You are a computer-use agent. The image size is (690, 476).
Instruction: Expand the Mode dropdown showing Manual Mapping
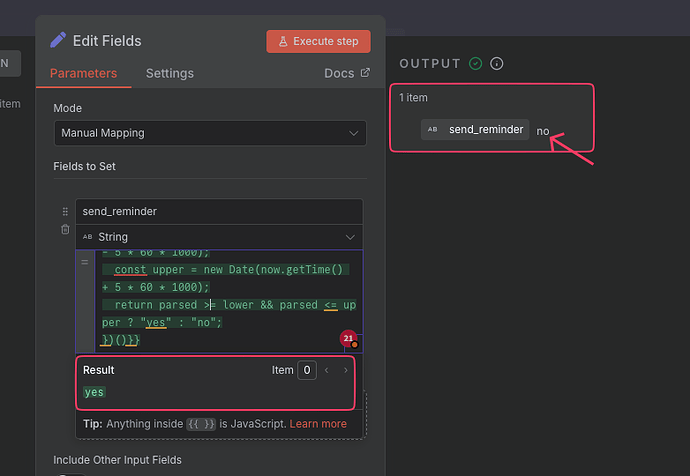[210, 133]
